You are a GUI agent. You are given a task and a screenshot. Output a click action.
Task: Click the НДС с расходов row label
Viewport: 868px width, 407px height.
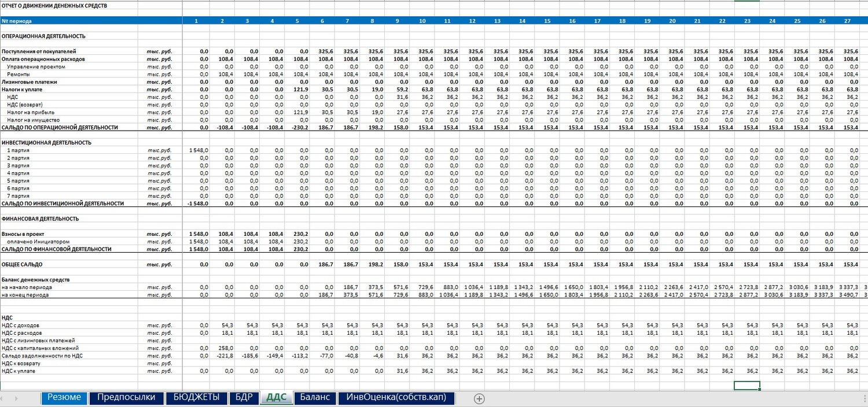(x=21, y=333)
